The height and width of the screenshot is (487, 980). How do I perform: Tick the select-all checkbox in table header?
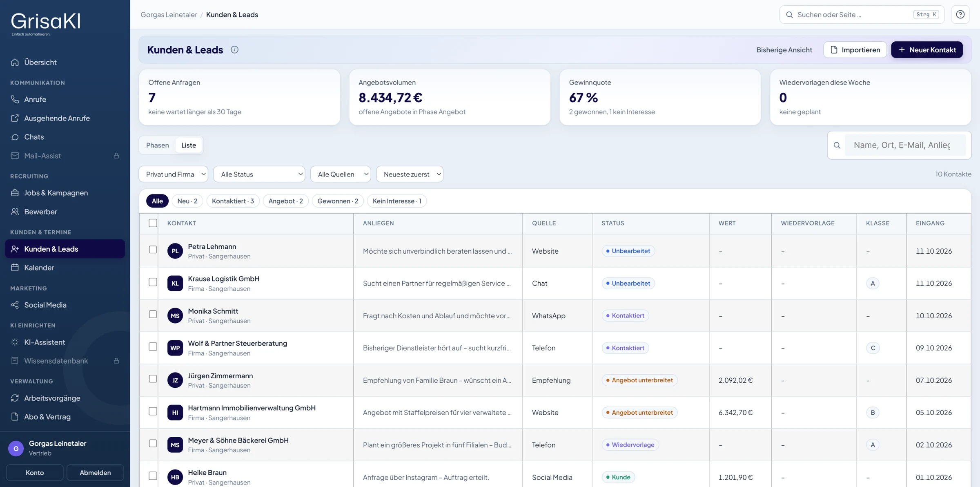[153, 223]
